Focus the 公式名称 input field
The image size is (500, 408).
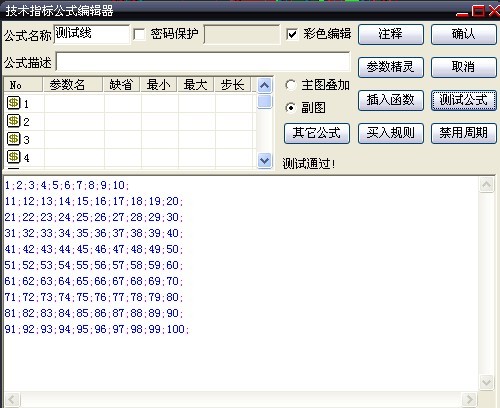tap(92, 34)
